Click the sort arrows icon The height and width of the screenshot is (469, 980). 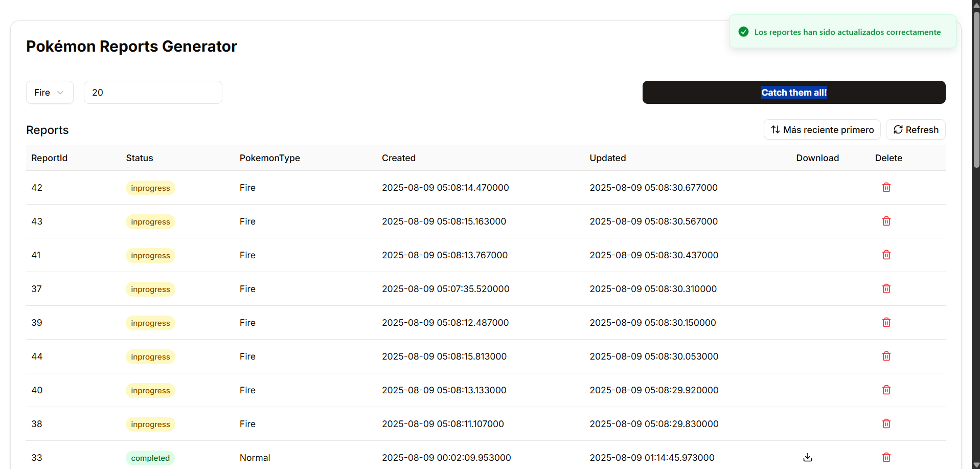(775, 129)
